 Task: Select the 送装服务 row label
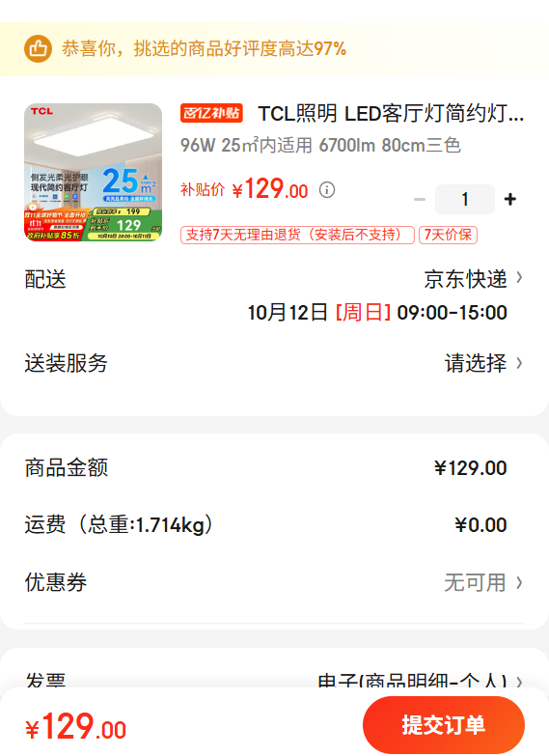tap(66, 363)
